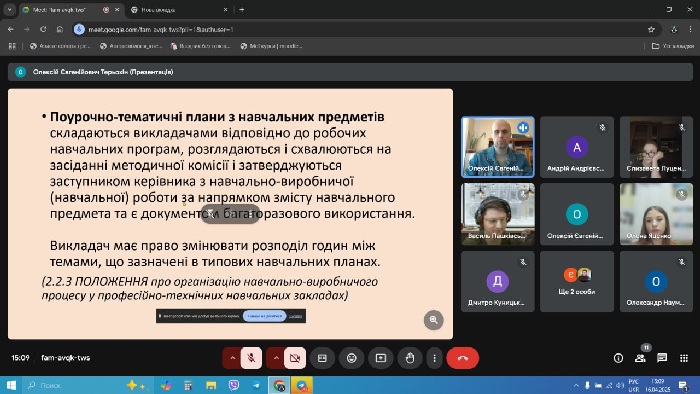Screen dimensions: 700x394
Task: Open the activities grid icon
Action: coord(684,358)
